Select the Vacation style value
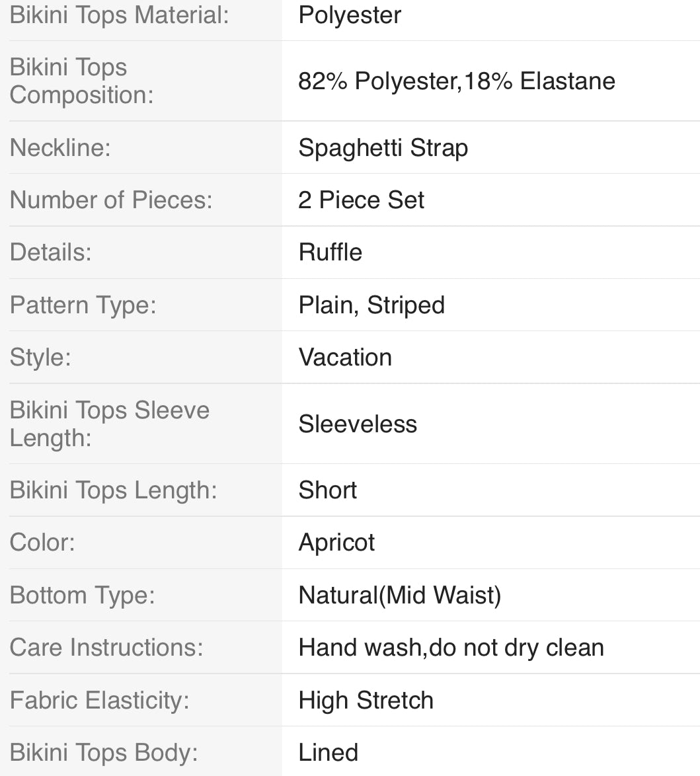The image size is (700, 776). point(345,358)
